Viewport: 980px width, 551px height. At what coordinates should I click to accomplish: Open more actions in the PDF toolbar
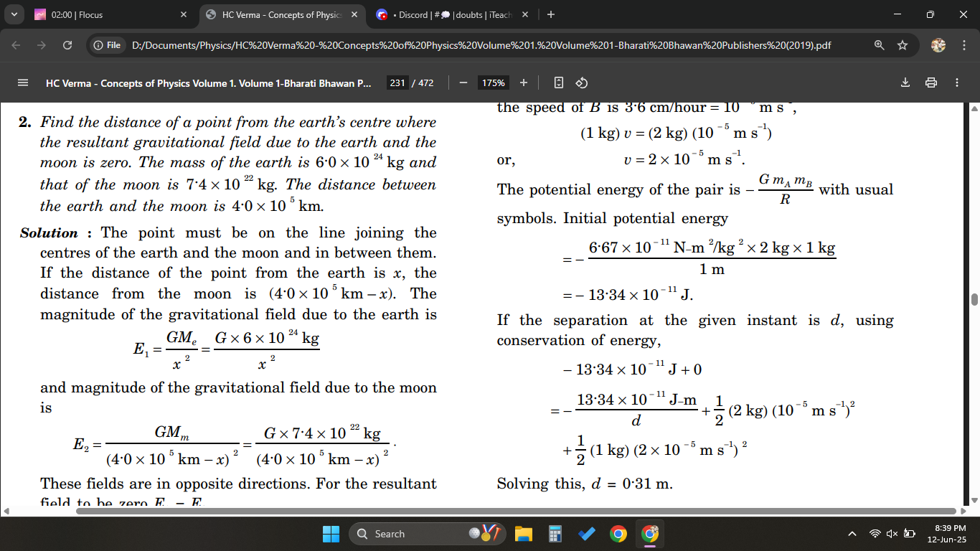point(957,83)
